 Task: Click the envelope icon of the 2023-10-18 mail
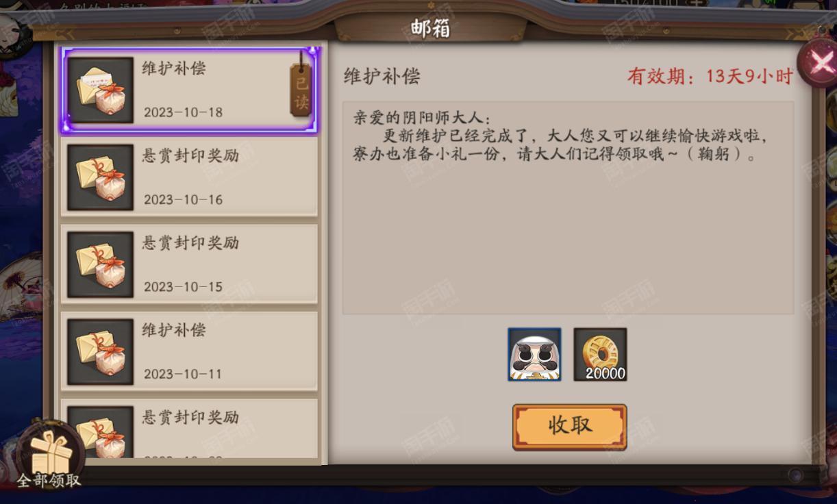pyautogui.click(x=101, y=90)
